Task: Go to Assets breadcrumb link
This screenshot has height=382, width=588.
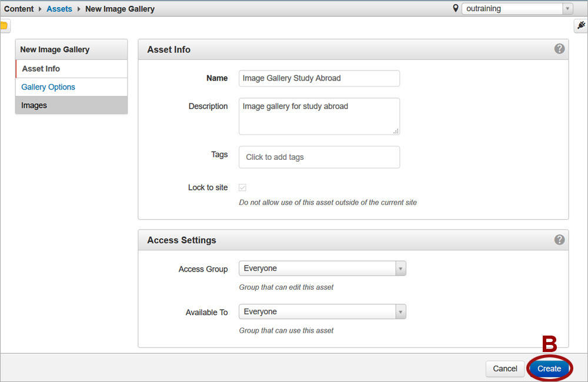Action: (59, 9)
